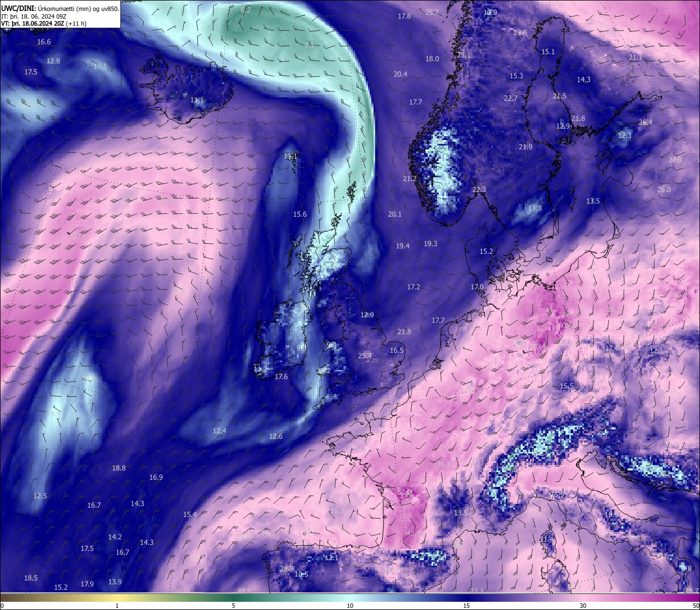Click the 18.5 value near bottom-left

coord(31,578)
